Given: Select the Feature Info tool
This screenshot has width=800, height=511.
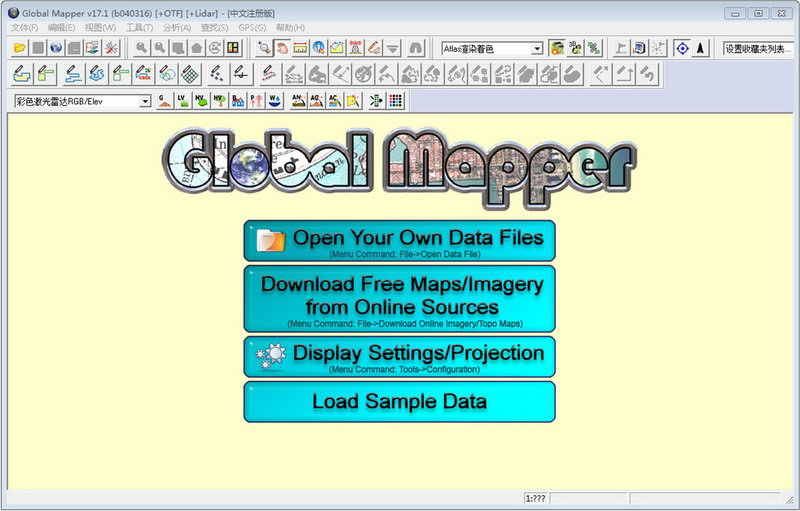Looking at the screenshot, I should click(x=319, y=48).
